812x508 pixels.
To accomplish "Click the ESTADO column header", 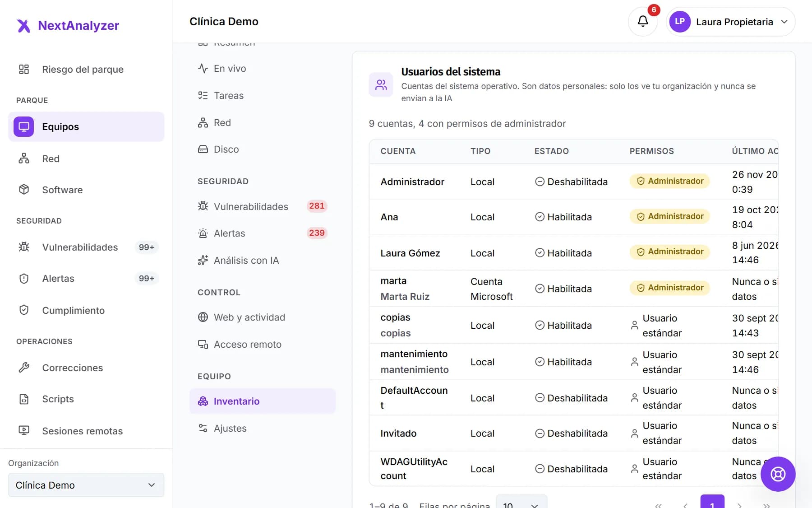I will (552, 151).
